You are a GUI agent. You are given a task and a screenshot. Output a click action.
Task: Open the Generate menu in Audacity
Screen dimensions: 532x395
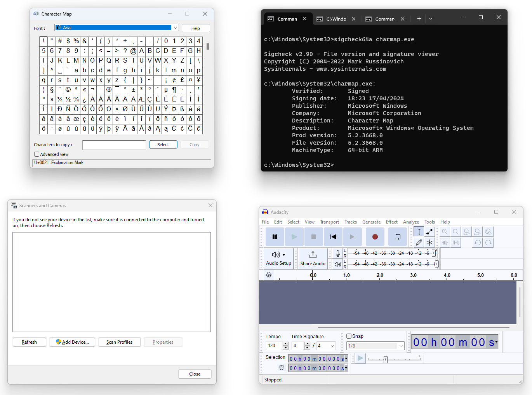372,222
